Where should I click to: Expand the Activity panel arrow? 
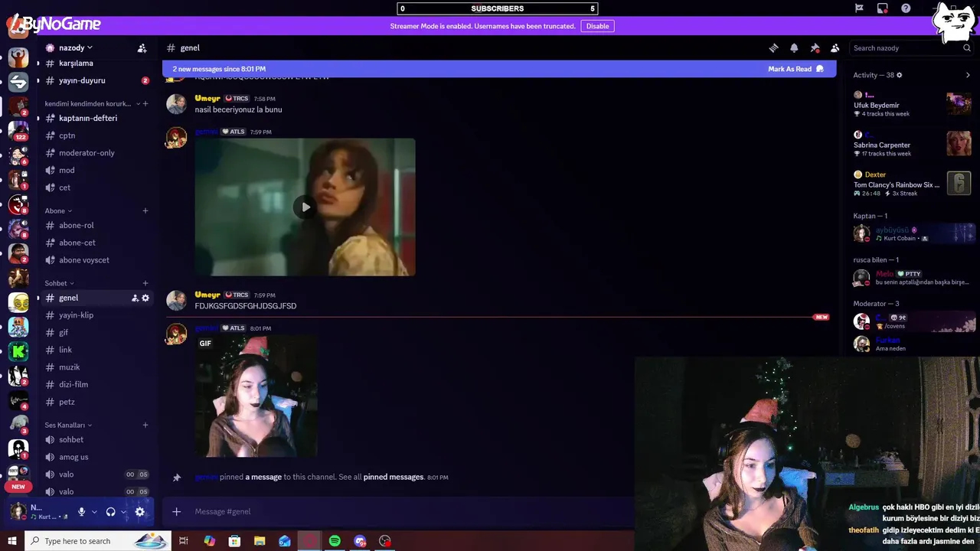pos(968,75)
